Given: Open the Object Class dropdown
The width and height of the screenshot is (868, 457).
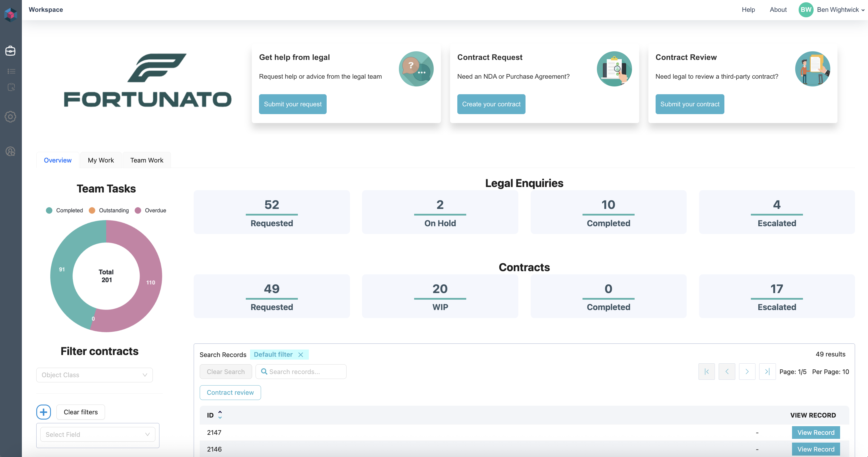Looking at the screenshot, I should pos(94,375).
